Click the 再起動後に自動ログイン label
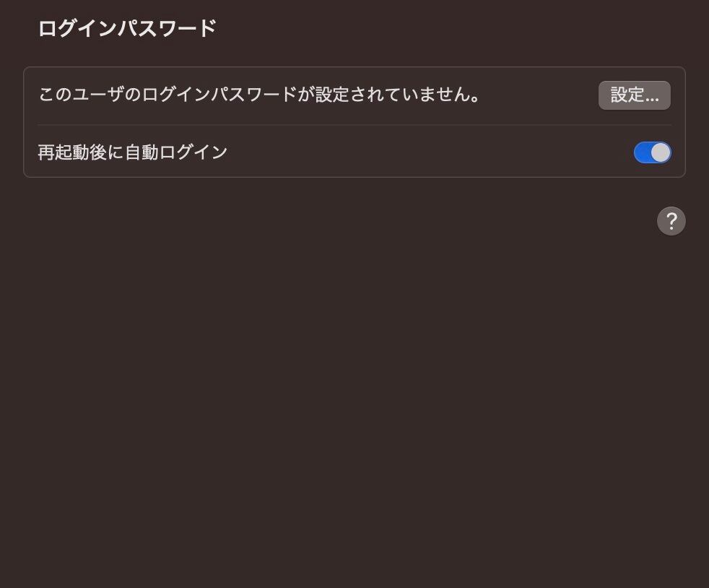709x588 pixels. [132, 152]
